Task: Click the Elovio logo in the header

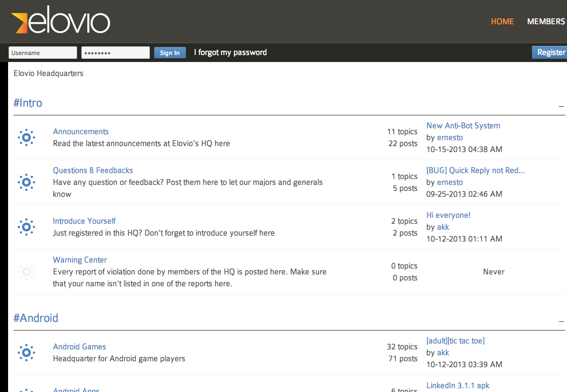Action: tap(60, 22)
